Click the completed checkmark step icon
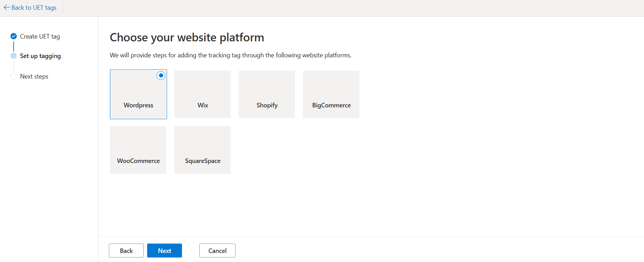This screenshot has width=644, height=262. pyautogui.click(x=14, y=36)
